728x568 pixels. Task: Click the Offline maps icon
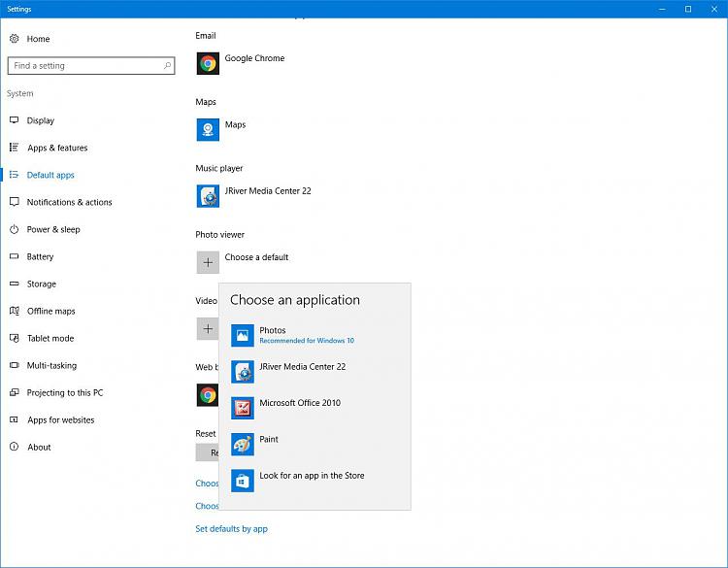(15, 311)
